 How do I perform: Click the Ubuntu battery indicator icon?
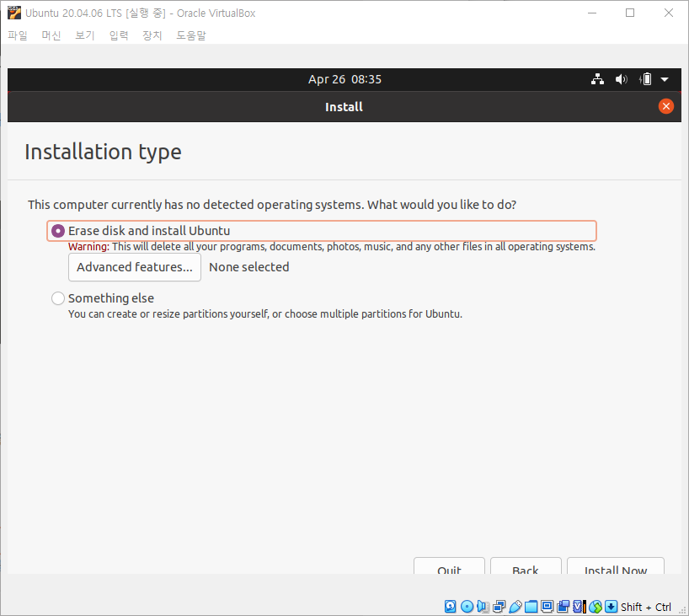pos(645,79)
